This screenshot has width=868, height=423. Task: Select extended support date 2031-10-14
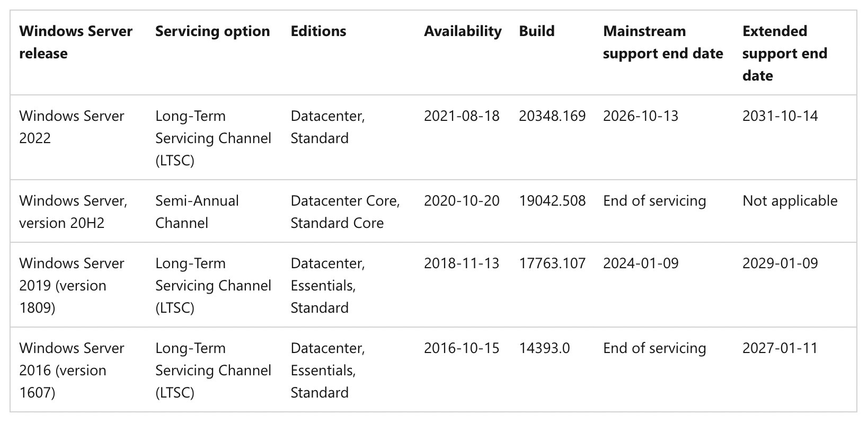780,116
